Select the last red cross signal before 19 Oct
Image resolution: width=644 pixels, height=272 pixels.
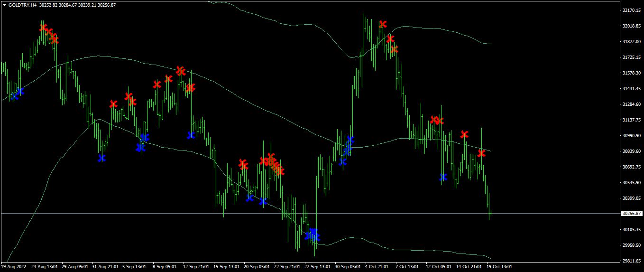click(482, 153)
